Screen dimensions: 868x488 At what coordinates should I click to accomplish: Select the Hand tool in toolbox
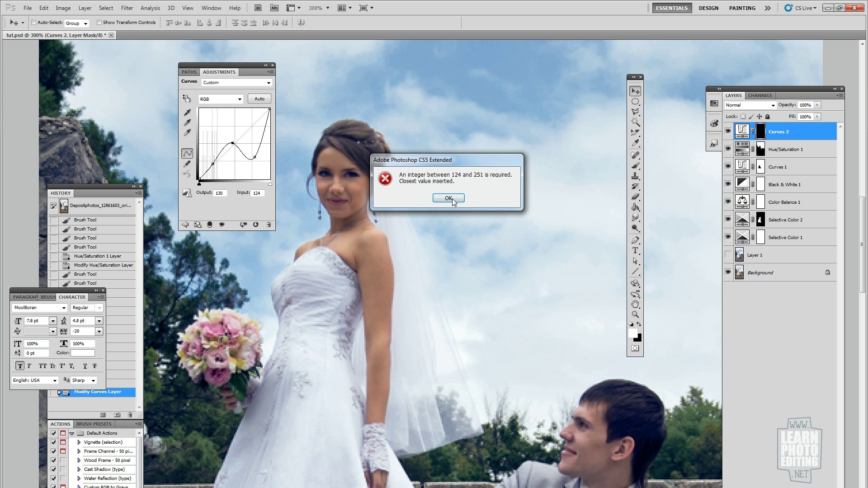635,304
